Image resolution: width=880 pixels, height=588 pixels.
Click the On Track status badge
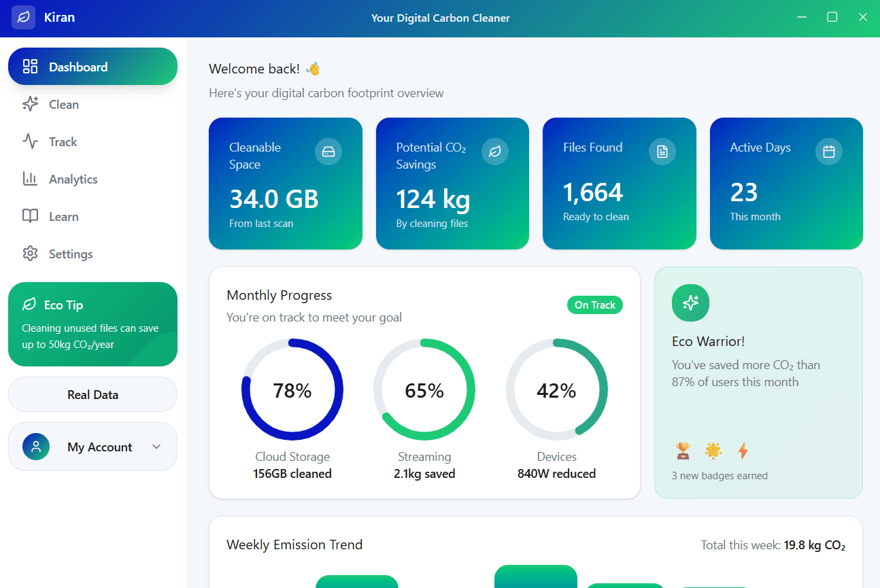594,305
